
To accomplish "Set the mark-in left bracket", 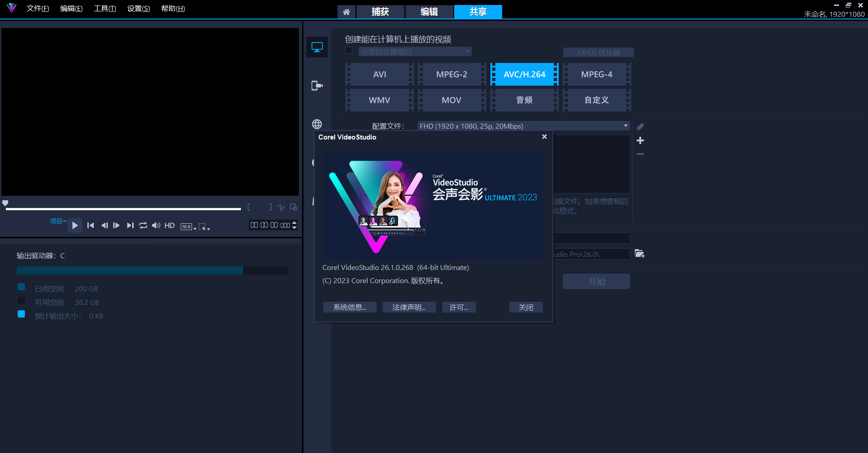I will click(x=249, y=207).
